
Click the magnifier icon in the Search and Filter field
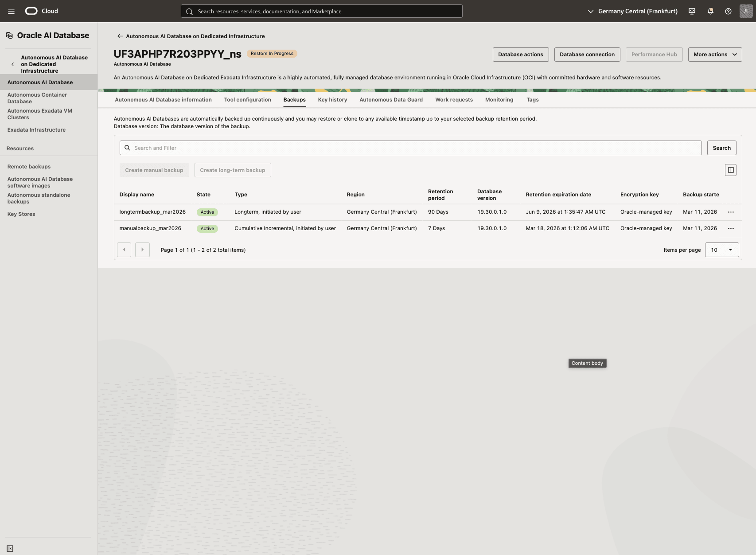tap(127, 148)
